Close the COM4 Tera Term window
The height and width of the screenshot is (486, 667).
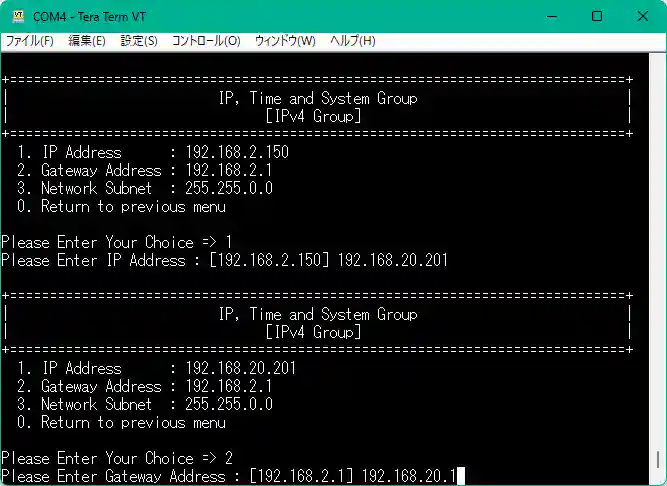click(x=642, y=16)
